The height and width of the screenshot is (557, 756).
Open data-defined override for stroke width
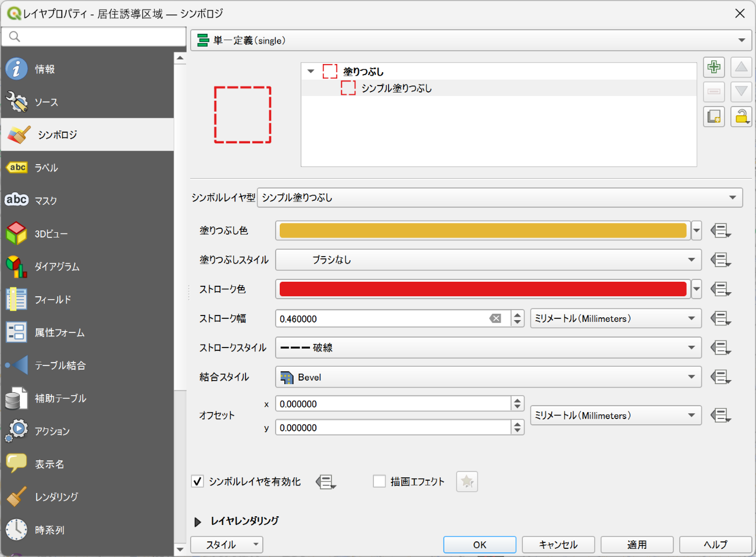point(720,318)
